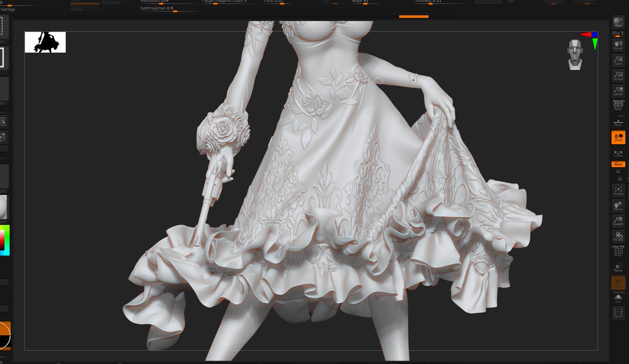Click the BPR render button
The height and width of the screenshot is (364, 629).
618,23
